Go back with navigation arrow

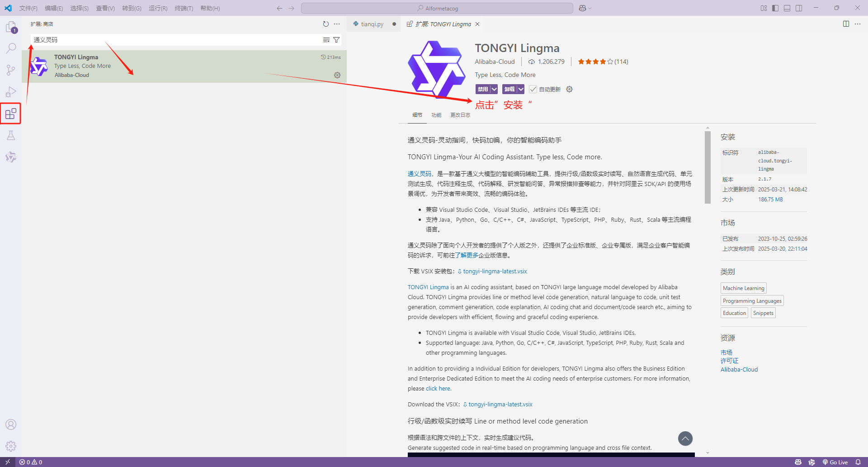click(x=279, y=8)
